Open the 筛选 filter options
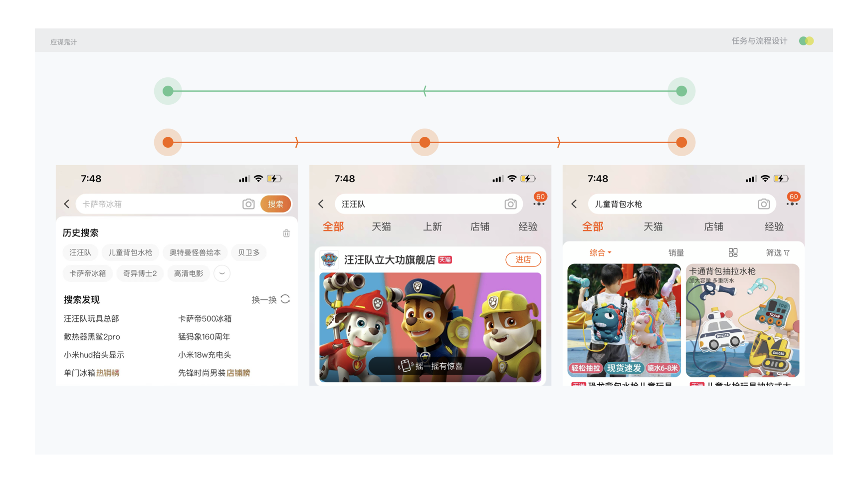 tap(777, 253)
